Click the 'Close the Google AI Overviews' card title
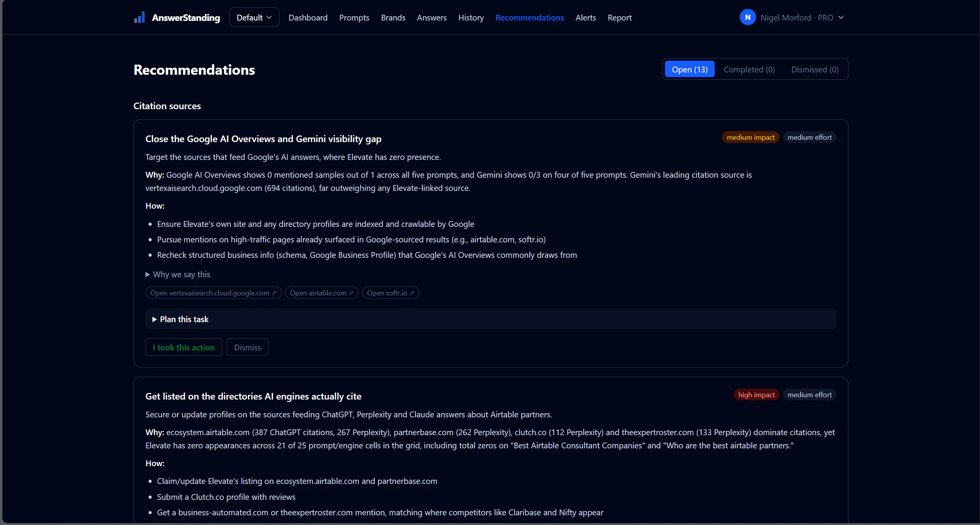980x525 pixels. (x=263, y=139)
